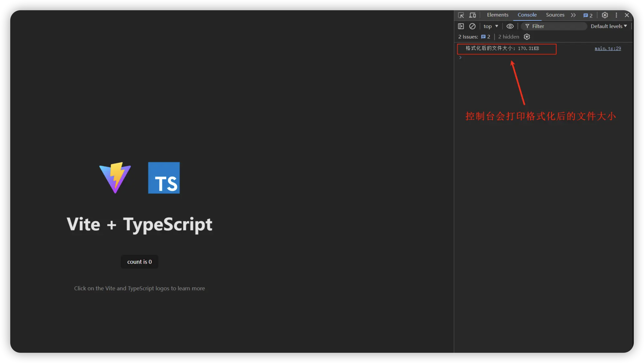644x363 pixels.
Task: Open the top context dropdown
Action: (x=491, y=26)
